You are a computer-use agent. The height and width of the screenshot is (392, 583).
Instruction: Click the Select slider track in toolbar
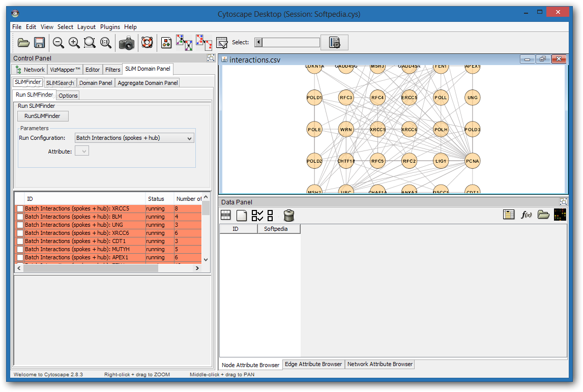coord(291,42)
